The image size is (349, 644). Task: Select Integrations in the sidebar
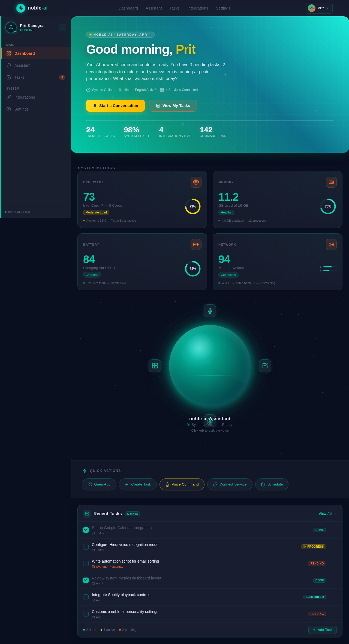pyautogui.click(x=36, y=97)
